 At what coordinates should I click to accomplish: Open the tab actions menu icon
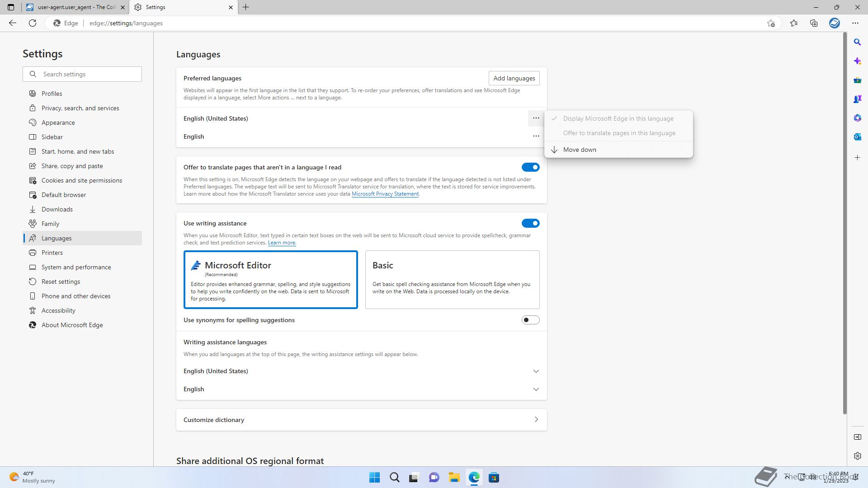[x=11, y=7]
